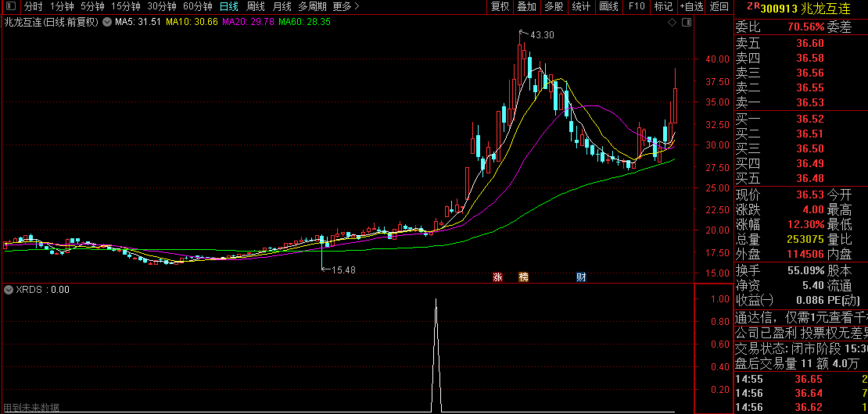Click the blue 财 marker on the chart
Viewport: 868px width, 414px height.
click(x=581, y=277)
